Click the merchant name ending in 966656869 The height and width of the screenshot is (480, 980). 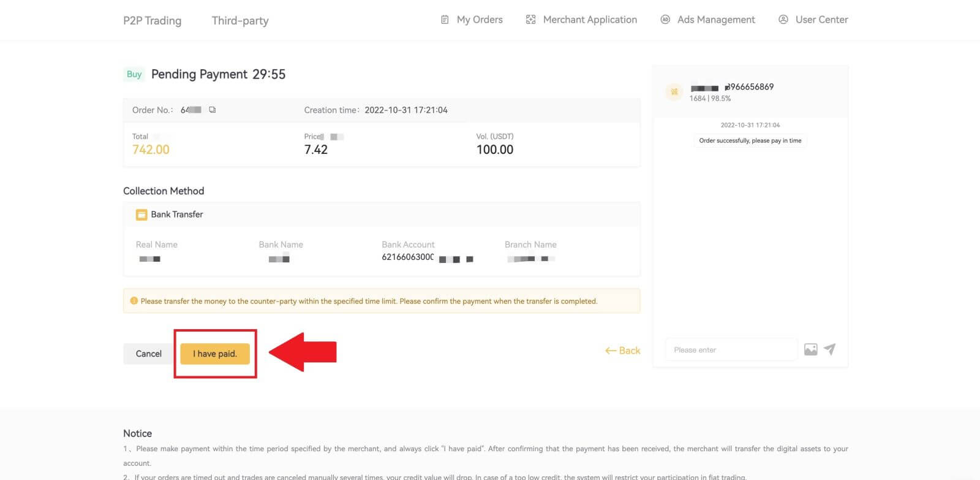[x=732, y=87]
